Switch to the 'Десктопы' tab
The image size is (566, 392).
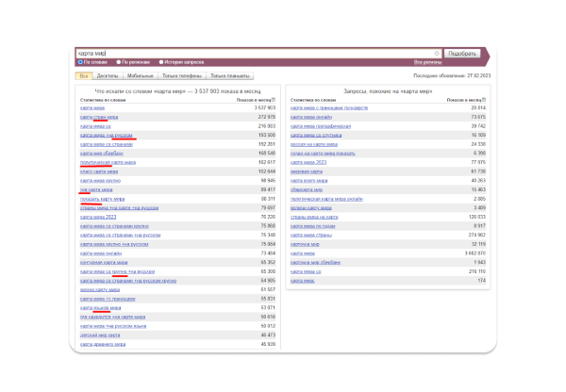coord(108,75)
